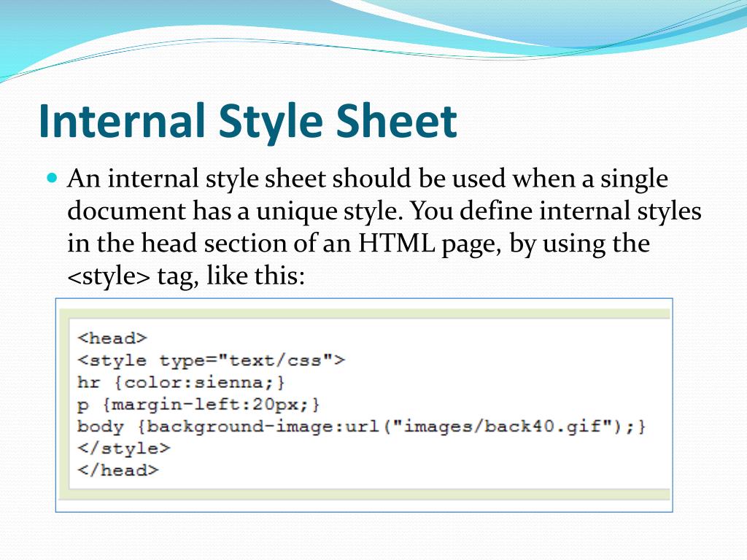Click the 'hr {color:sienna;}' code line
The width and height of the screenshot is (747, 560).
[x=181, y=382]
